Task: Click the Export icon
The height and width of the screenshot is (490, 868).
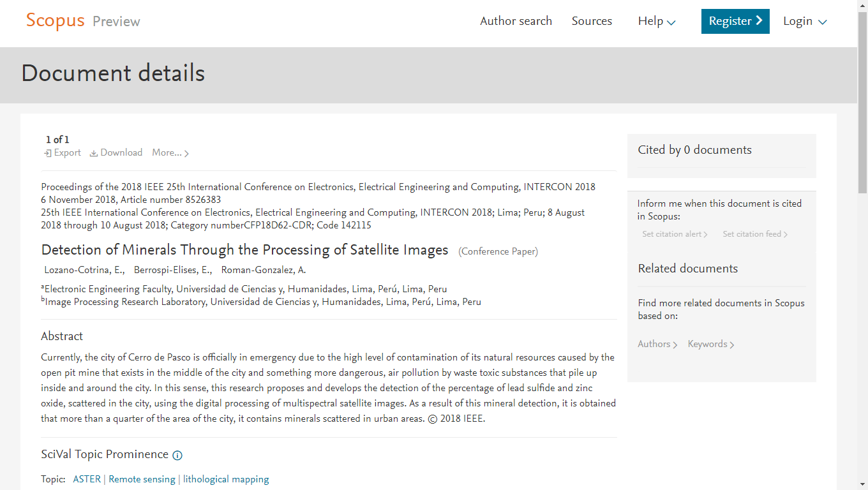Action: click(x=47, y=153)
